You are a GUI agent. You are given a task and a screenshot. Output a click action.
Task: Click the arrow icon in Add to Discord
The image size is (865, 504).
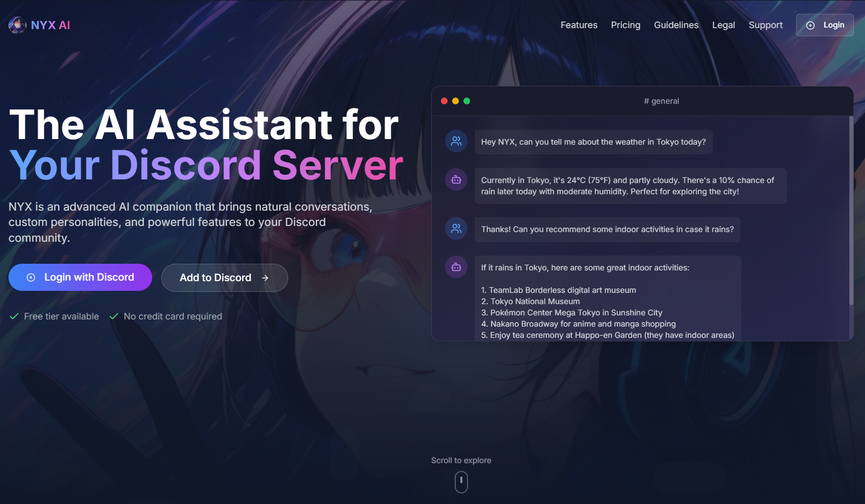(x=265, y=278)
